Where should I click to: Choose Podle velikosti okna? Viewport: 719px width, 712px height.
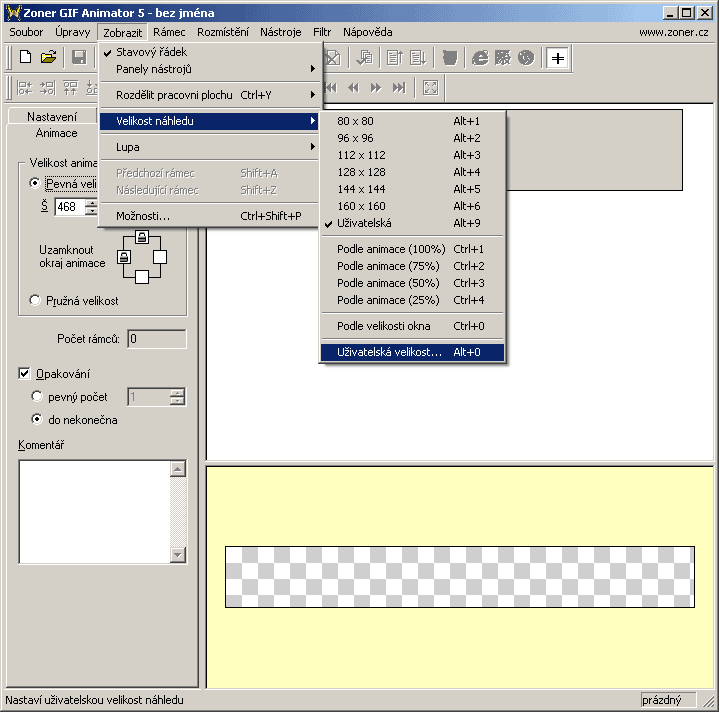[412, 326]
